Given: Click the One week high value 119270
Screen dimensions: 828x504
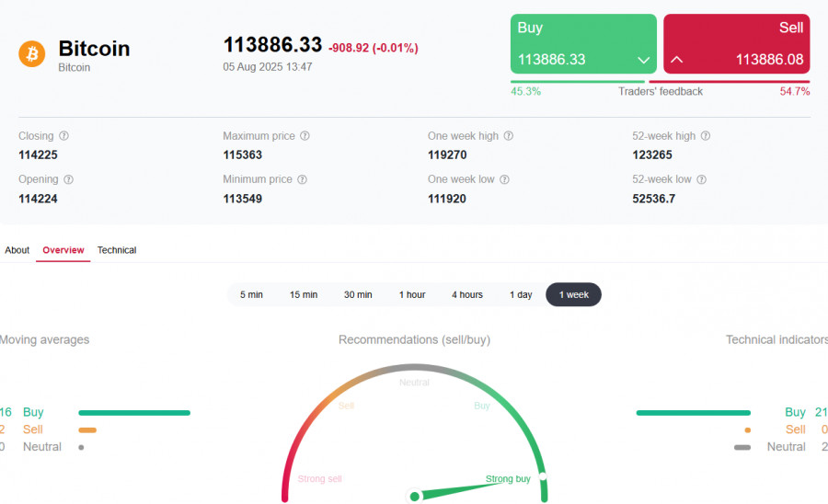Looking at the screenshot, I should (x=447, y=155).
